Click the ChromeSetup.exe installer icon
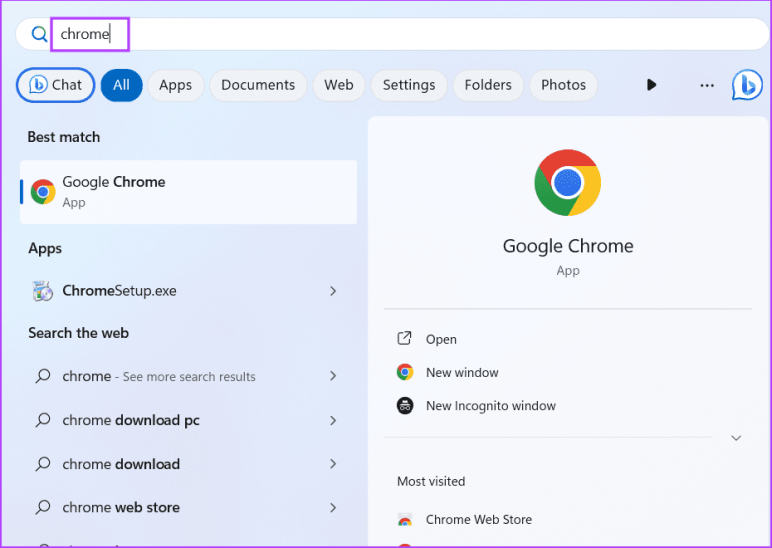The image size is (772, 548). click(42, 291)
